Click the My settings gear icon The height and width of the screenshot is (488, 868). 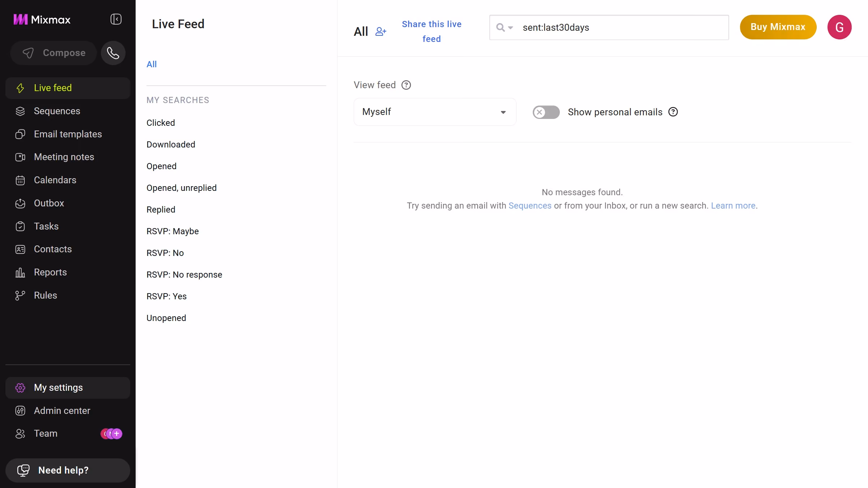20,388
